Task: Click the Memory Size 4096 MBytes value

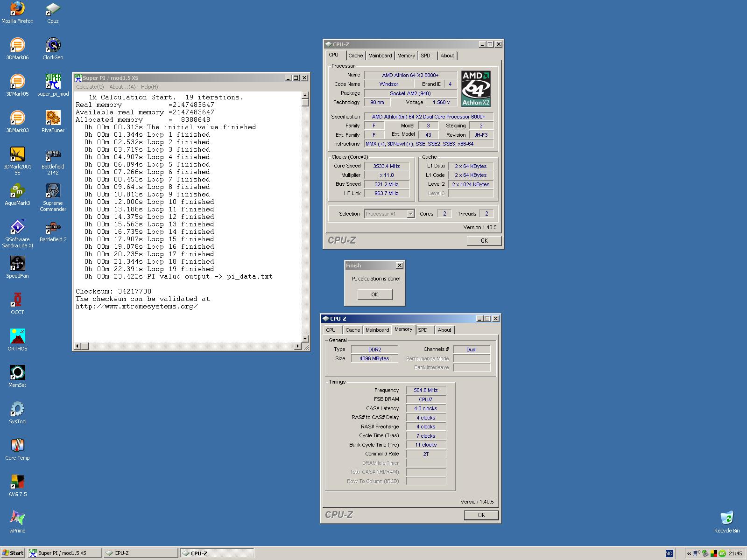Action: click(374, 358)
